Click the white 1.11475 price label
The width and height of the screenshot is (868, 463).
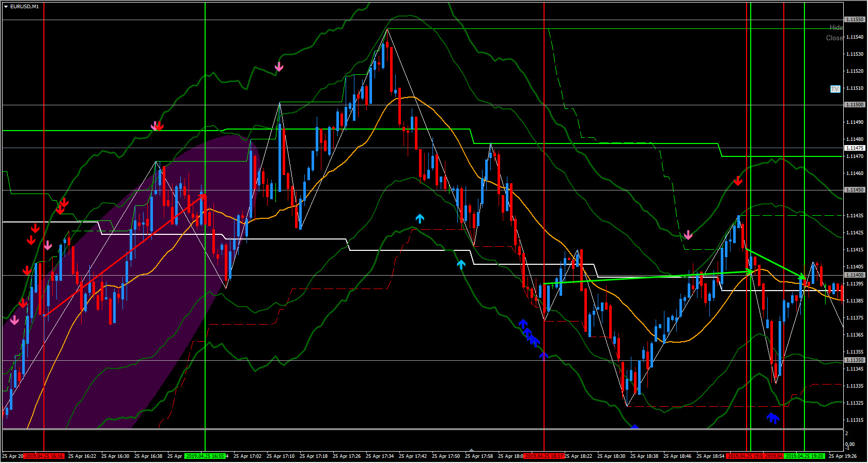point(855,148)
